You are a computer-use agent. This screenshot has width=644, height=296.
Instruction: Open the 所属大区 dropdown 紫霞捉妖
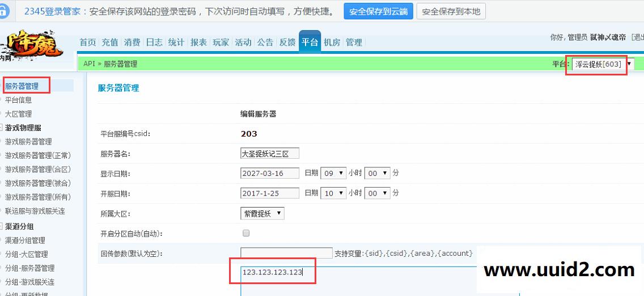(262, 213)
